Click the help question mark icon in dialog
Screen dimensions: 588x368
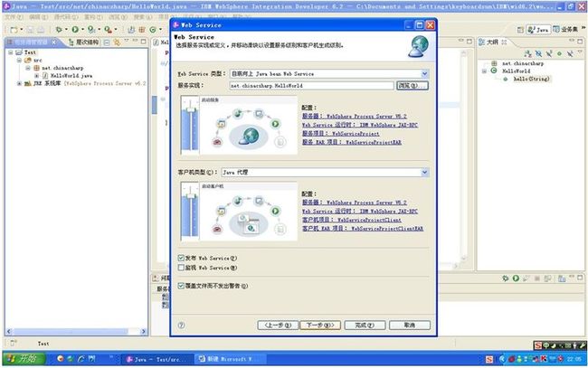181,325
